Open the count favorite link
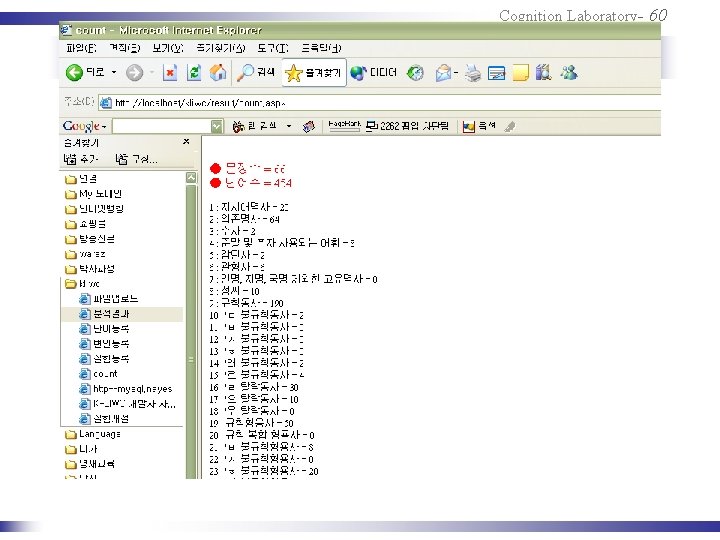Image resolution: width=720 pixels, height=540 pixels. [x=99, y=374]
